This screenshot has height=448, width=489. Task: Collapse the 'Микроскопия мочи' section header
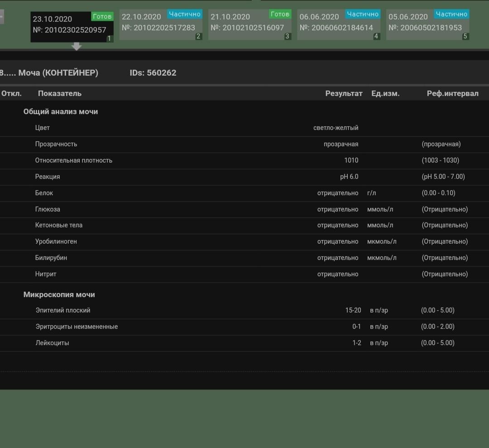[59, 294]
